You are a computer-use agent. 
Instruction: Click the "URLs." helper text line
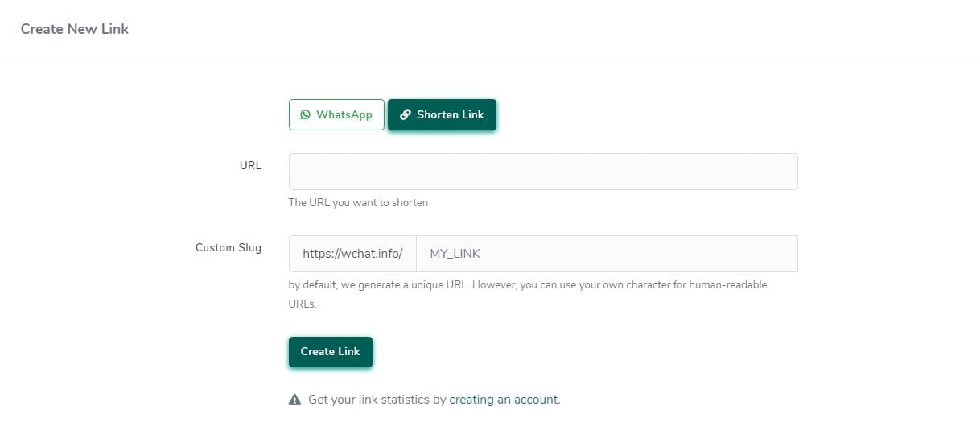point(303,304)
